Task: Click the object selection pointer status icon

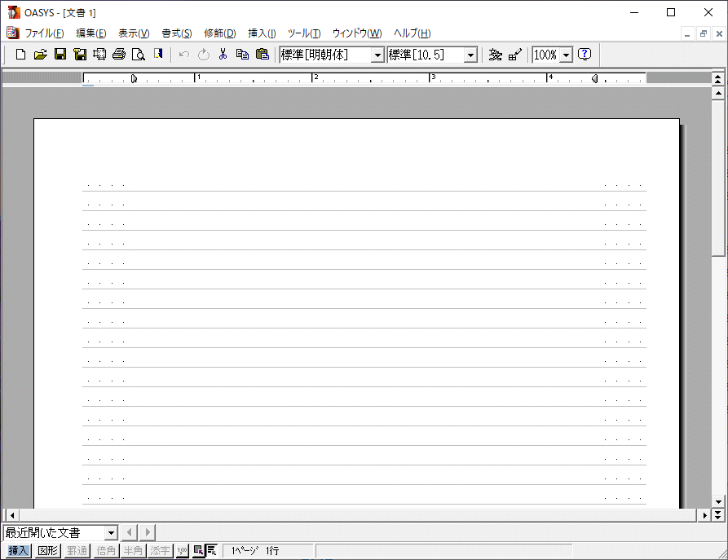Action: [198, 551]
